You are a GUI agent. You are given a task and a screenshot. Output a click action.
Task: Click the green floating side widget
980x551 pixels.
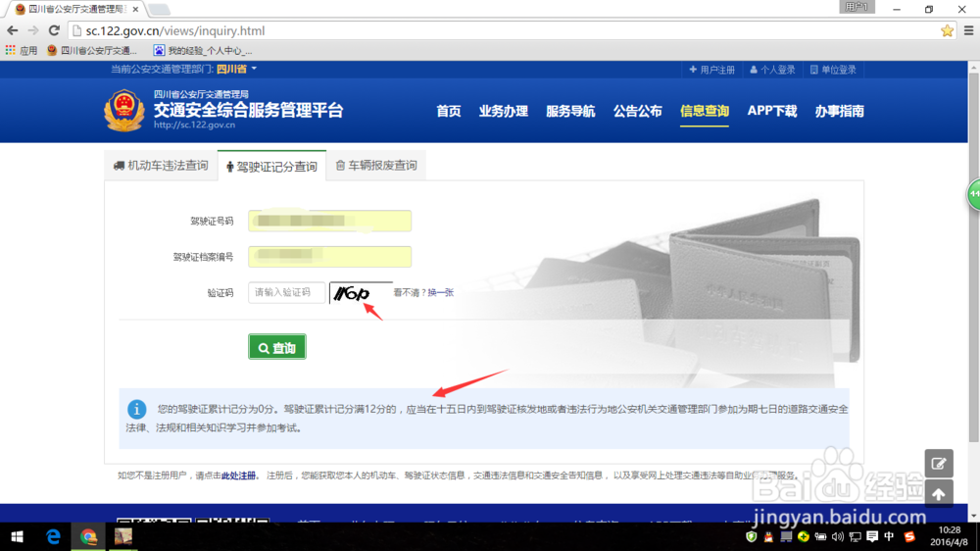coord(974,194)
